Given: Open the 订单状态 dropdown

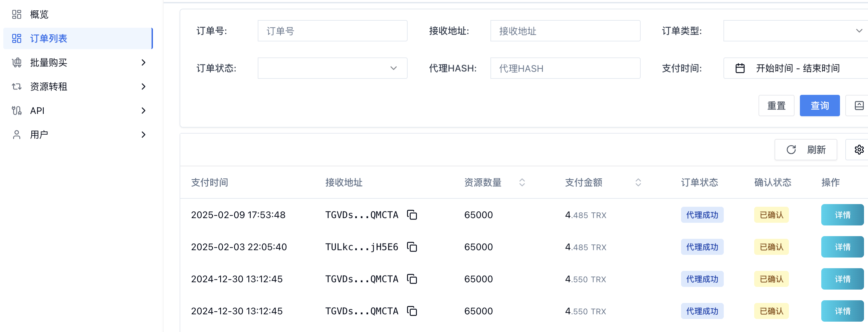Looking at the screenshot, I should coord(332,68).
